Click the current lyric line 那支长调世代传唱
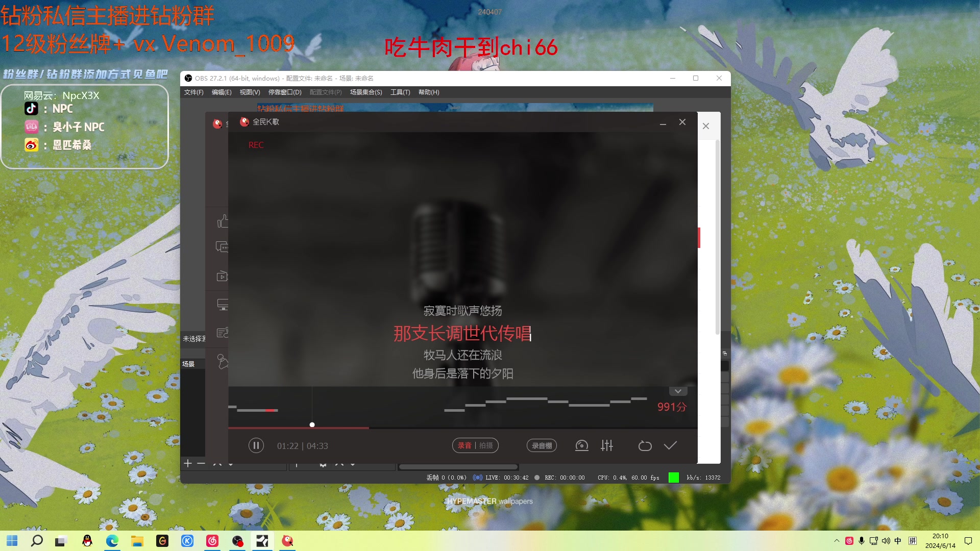This screenshot has height=551, width=980. coord(462,334)
